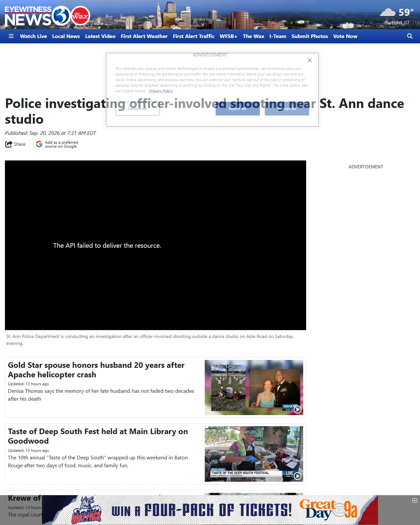Image resolution: width=420 pixels, height=525 pixels.
Task: Open Gold Star spouse headline
Action: [x=96, y=370]
